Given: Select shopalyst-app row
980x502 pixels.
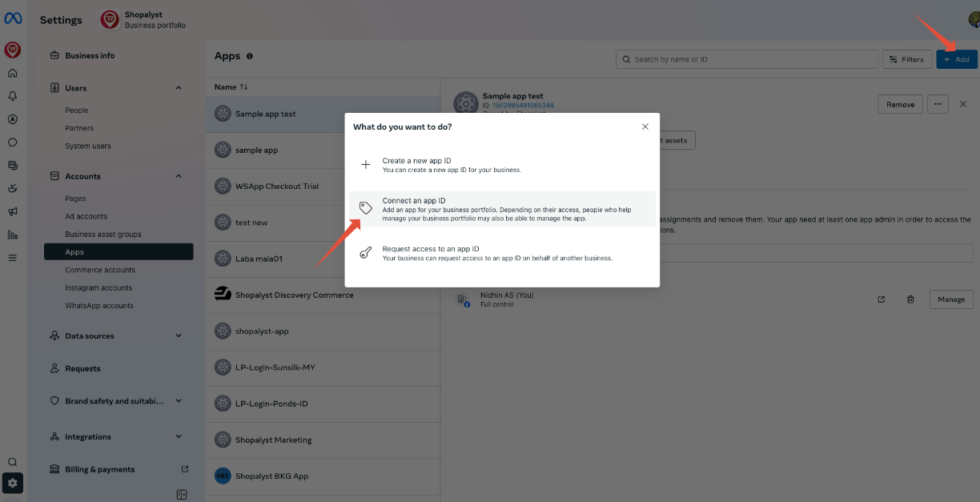Looking at the screenshot, I should click(x=323, y=331).
